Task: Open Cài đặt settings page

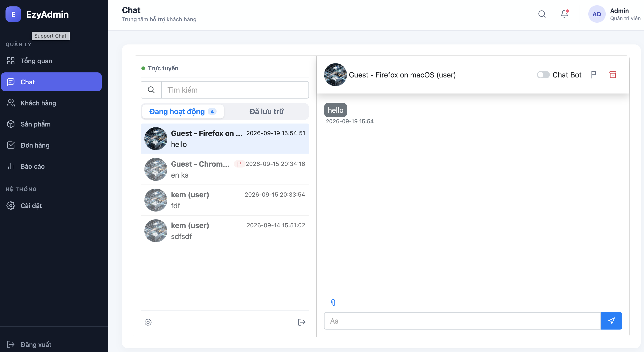Action: click(52, 206)
